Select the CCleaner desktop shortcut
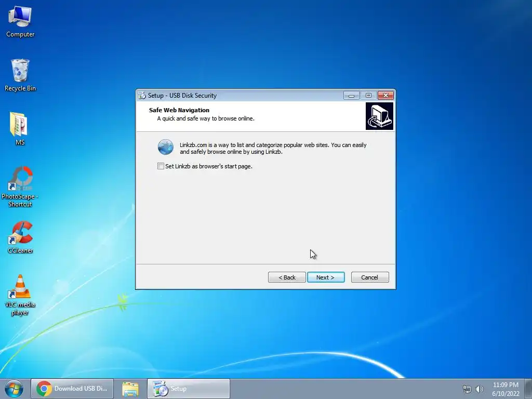Viewport: 532px width, 399px height. (20, 237)
